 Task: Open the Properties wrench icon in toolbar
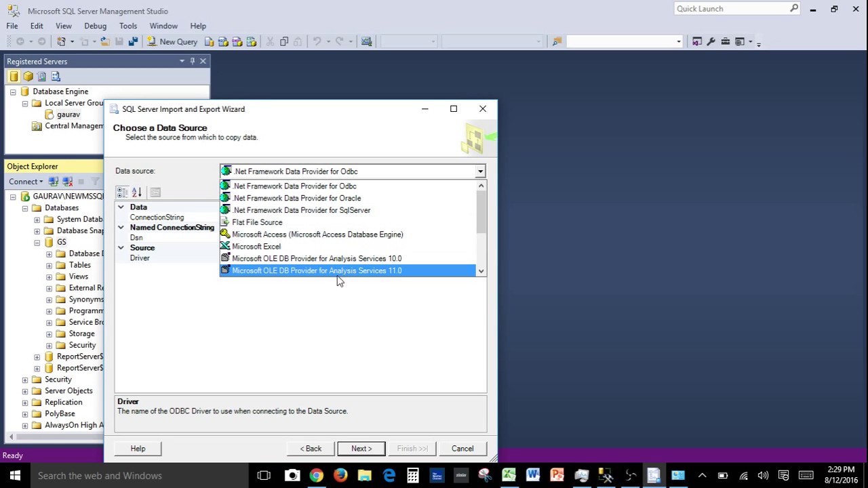coord(711,41)
